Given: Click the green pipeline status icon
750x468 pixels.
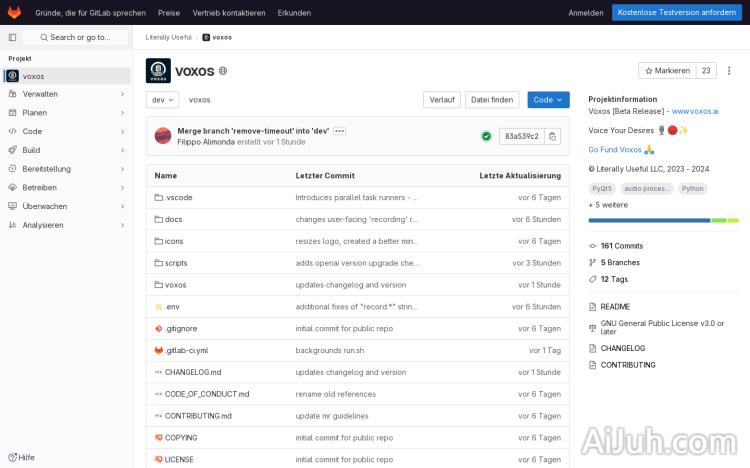Looking at the screenshot, I should pyautogui.click(x=486, y=136).
